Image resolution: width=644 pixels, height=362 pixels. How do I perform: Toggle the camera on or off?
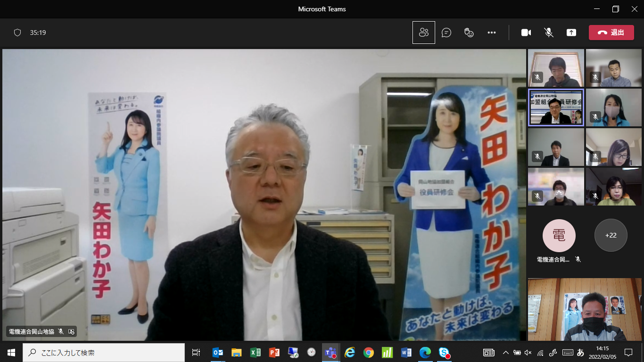(x=526, y=33)
